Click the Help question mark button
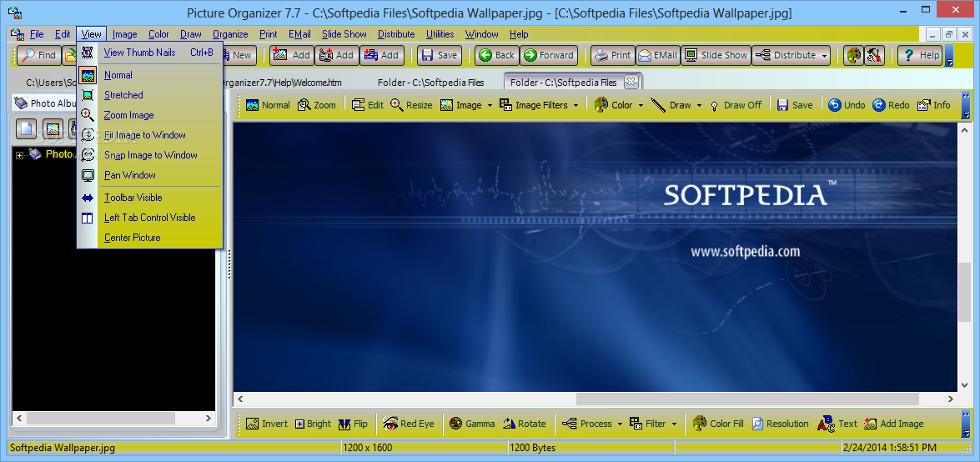The image size is (980, 462). click(x=920, y=55)
